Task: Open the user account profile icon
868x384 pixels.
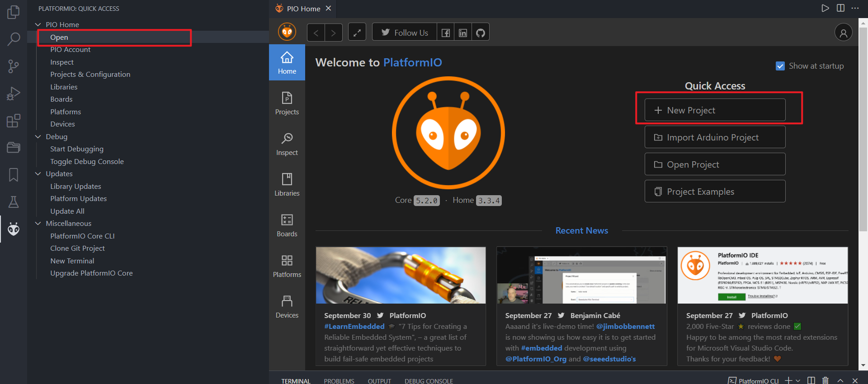Action: (844, 33)
